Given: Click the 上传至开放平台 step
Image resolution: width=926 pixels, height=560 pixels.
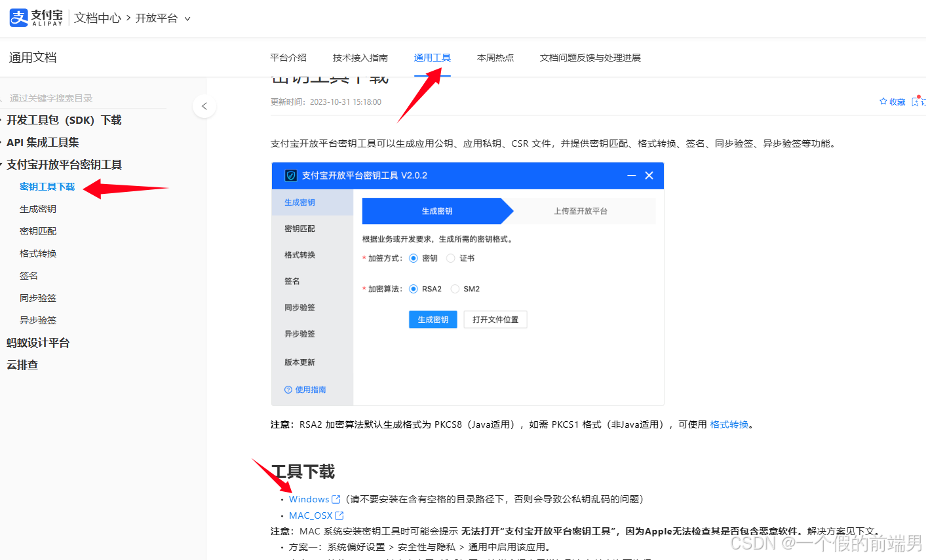Looking at the screenshot, I should [x=581, y=211].
